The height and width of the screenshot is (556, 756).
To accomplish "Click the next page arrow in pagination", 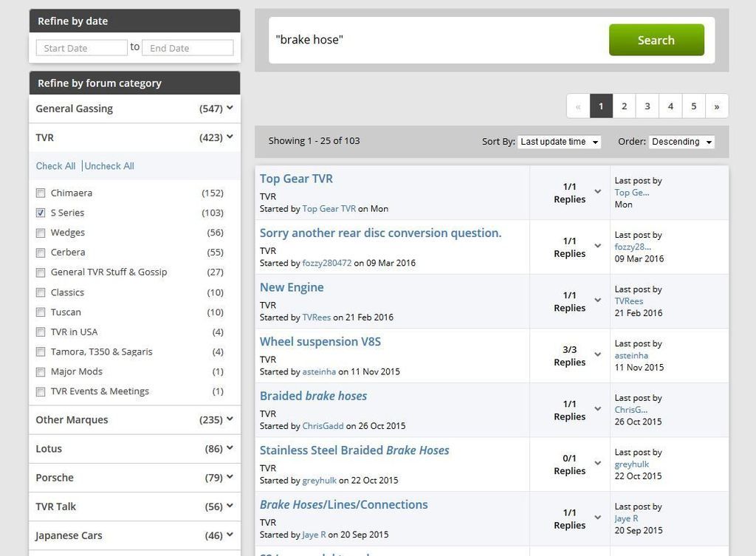I will point(716,106).
